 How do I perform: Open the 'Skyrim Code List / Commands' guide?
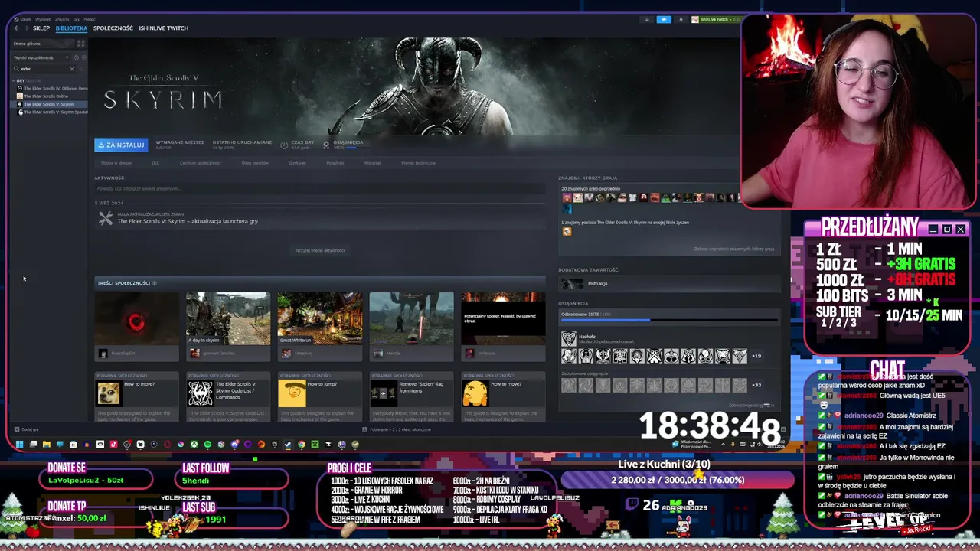[227, 396]
